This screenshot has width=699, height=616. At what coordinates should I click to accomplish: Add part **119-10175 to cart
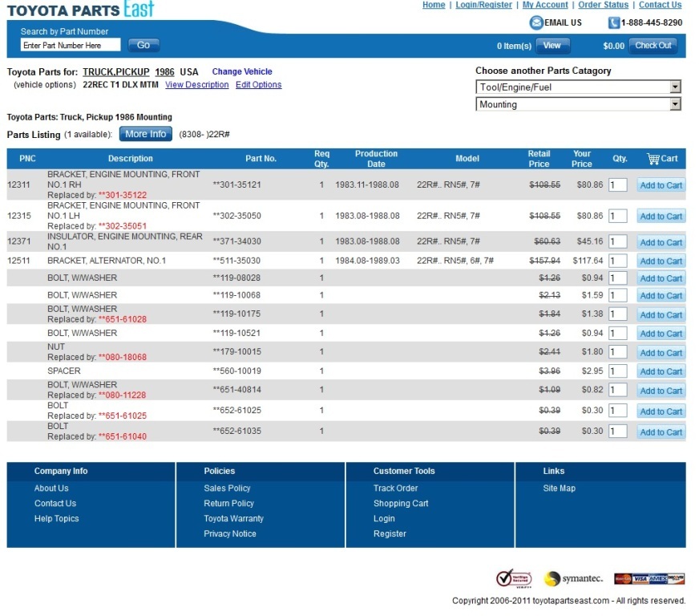click(661, 314)
